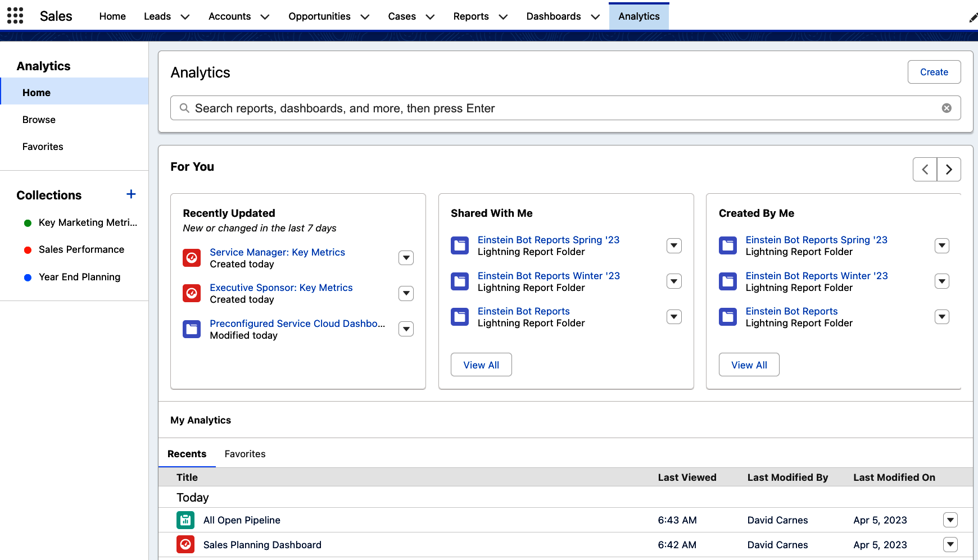
Task: Open Sales Performance collection
Action: [x=81, y=249]
